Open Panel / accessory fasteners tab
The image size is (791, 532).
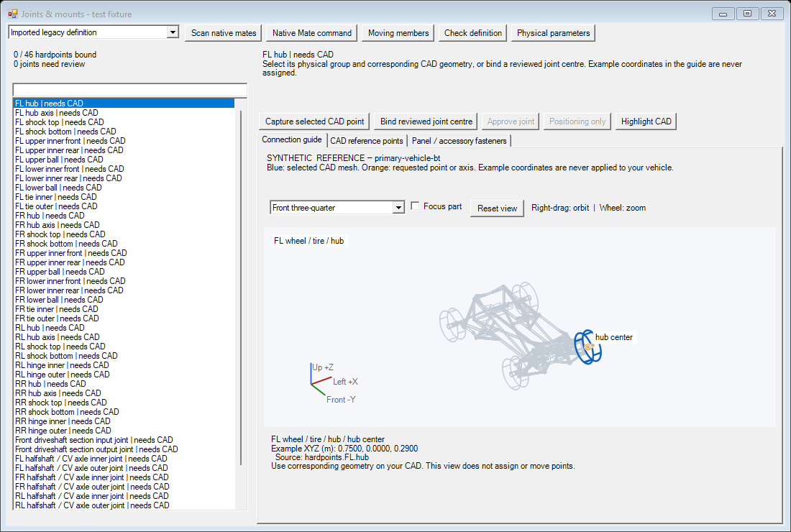pos(459,141)
